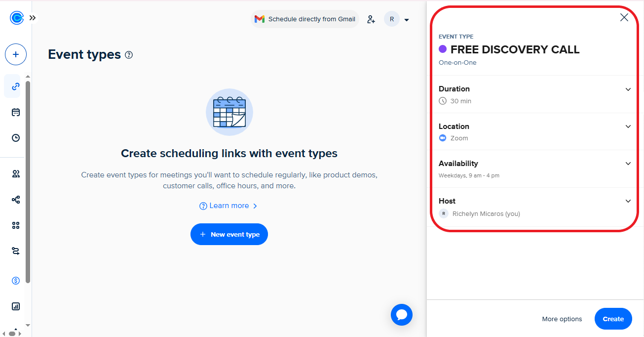The height and width of the screenshot is (337, 644).
Task: Expand the Availability section in panel
Action: [535, 169]
